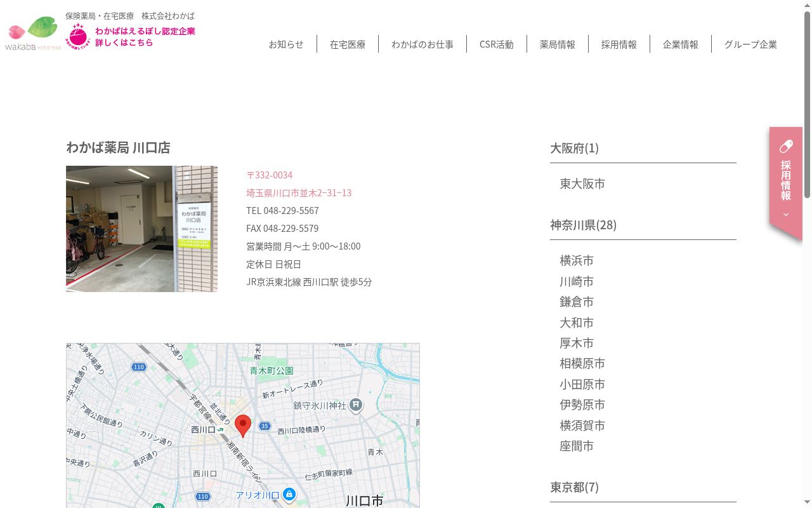Go to わかばのお仕事 menu
The height and width of the screenshot is (508, 812).
pyautogui.click(x=422, y=44)
